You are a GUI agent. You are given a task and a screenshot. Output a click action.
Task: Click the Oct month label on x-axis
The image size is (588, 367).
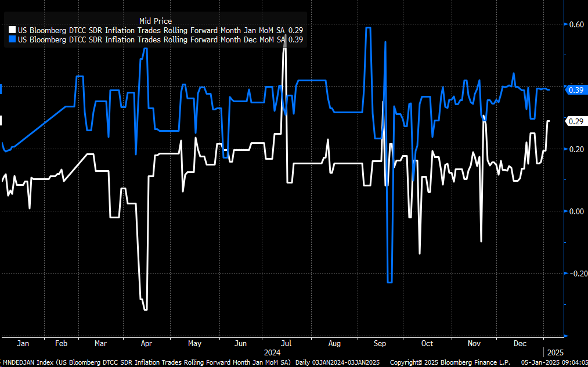pyautogui.click(x=427, y=343)
